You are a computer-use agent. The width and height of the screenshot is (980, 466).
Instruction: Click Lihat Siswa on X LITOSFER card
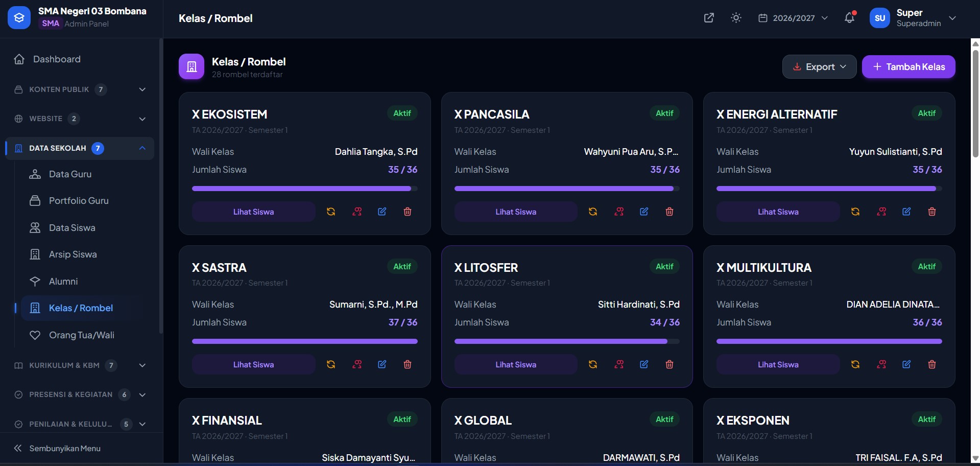tap(516, 364)
